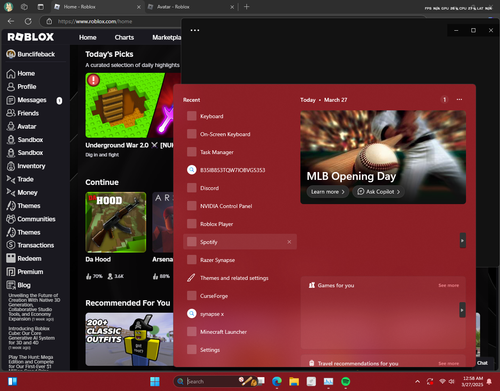This screenshot has height=391, width=500.
Task: Open Money in the Roblox sidebar
Action: tap(22, 192)
